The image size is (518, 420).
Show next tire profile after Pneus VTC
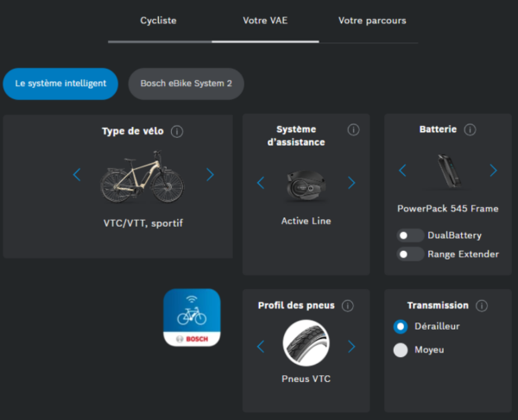pyautogui.click(x=351, y=347)
